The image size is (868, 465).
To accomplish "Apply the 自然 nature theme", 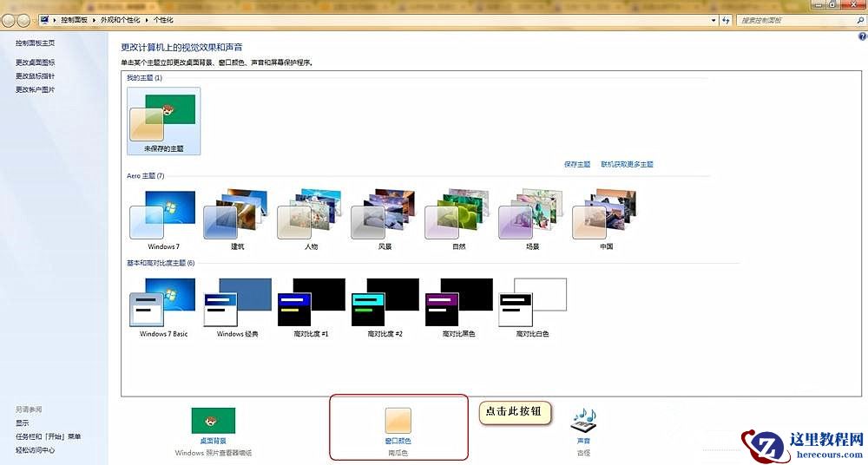I will [458, 219].
